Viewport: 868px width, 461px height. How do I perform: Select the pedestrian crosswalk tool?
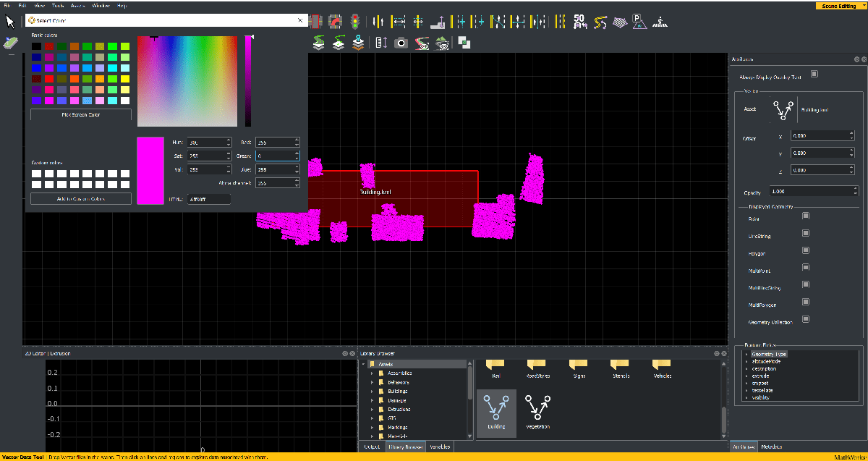[659, 22]
